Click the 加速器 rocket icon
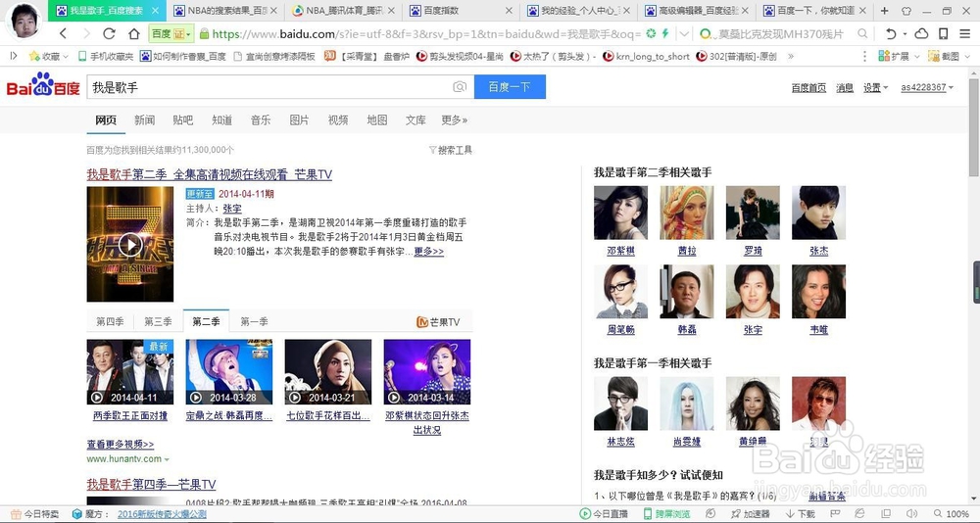 coord(736,513)
